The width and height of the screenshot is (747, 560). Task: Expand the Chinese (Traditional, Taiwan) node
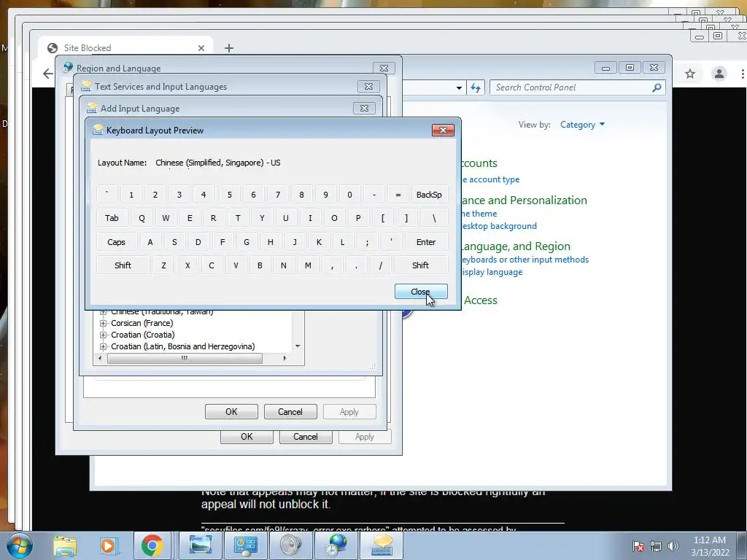pos(103,312)
